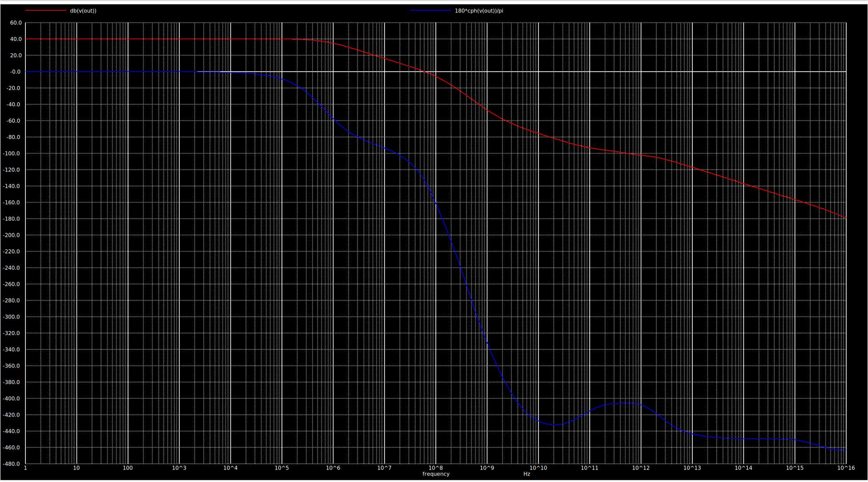Screen dimensions: 868x482
Task: Click the 10^5 x-axis tick label
Action: click(282, 468)
